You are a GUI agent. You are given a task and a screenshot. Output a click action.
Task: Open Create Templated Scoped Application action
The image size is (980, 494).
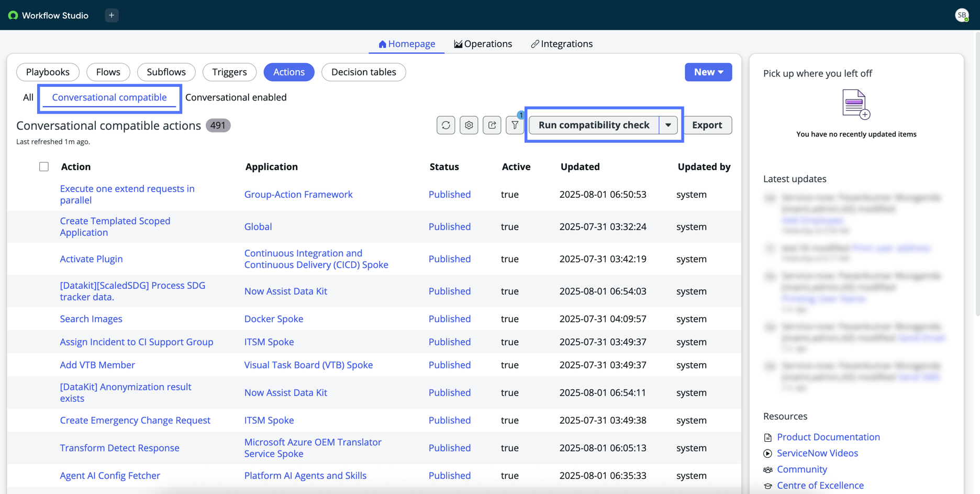tap(115, 227)
